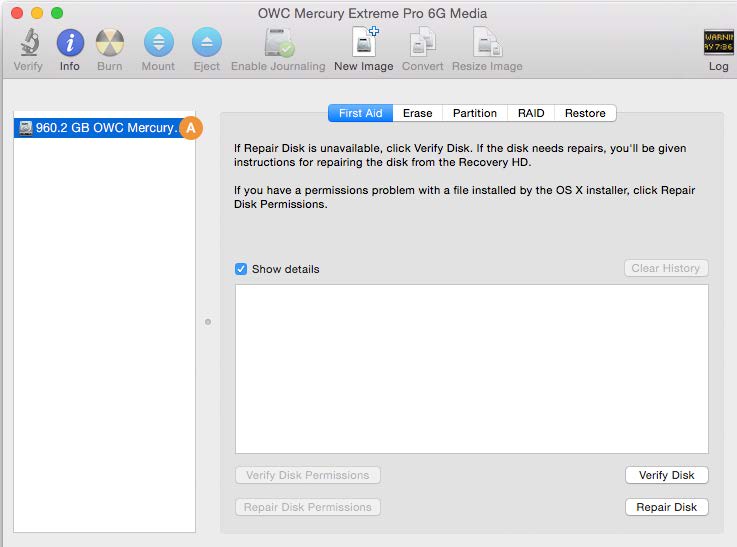The width and height of the screenshot is (737, 547).
Task: Click the split pane divider handle dot
Action: click(208, 322)
